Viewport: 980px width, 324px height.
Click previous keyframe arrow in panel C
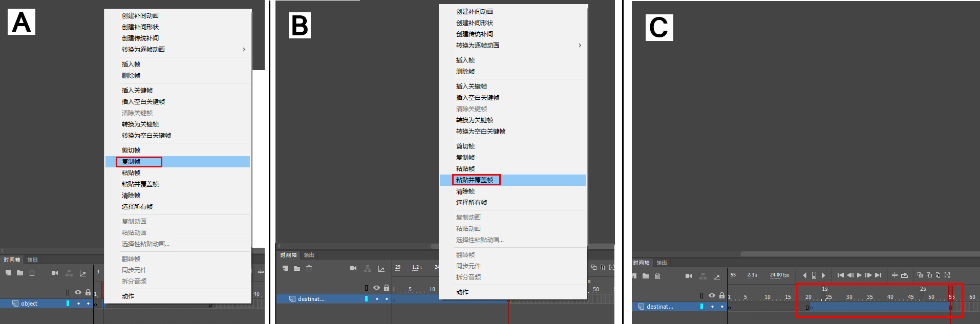coord(805,275)
